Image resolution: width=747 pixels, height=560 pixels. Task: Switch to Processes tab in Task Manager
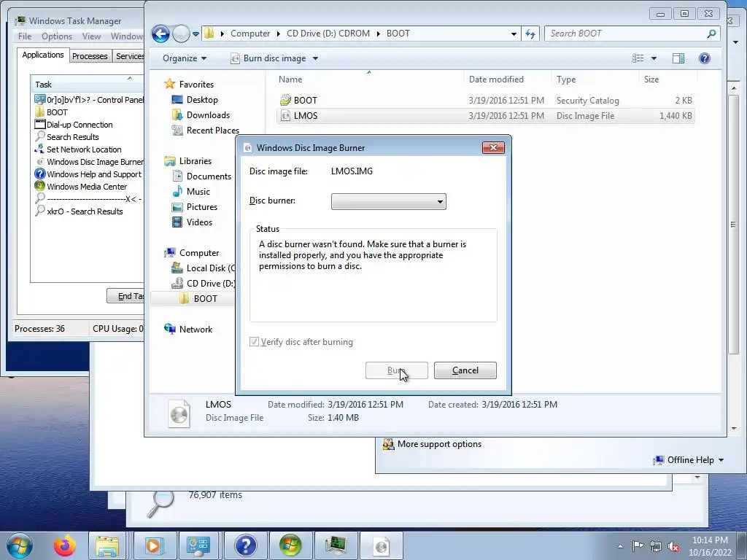pyautogui.click(x=90, y=55)
